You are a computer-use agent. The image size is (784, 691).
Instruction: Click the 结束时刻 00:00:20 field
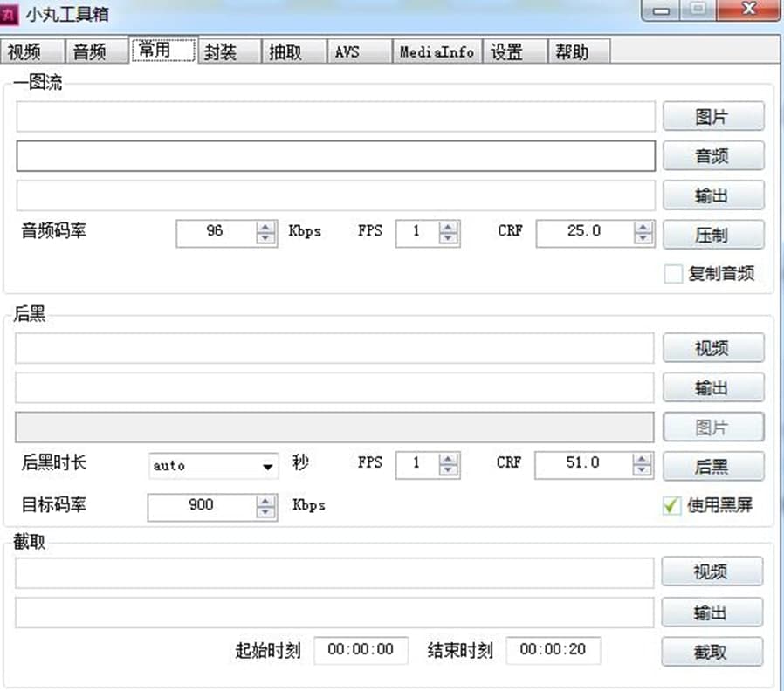[x=553, y=650]
